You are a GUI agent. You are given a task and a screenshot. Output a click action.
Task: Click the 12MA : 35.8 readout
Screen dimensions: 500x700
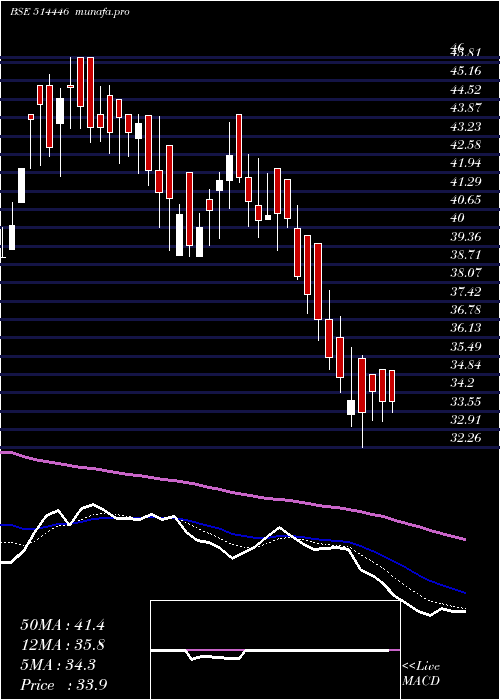point(62,645)
